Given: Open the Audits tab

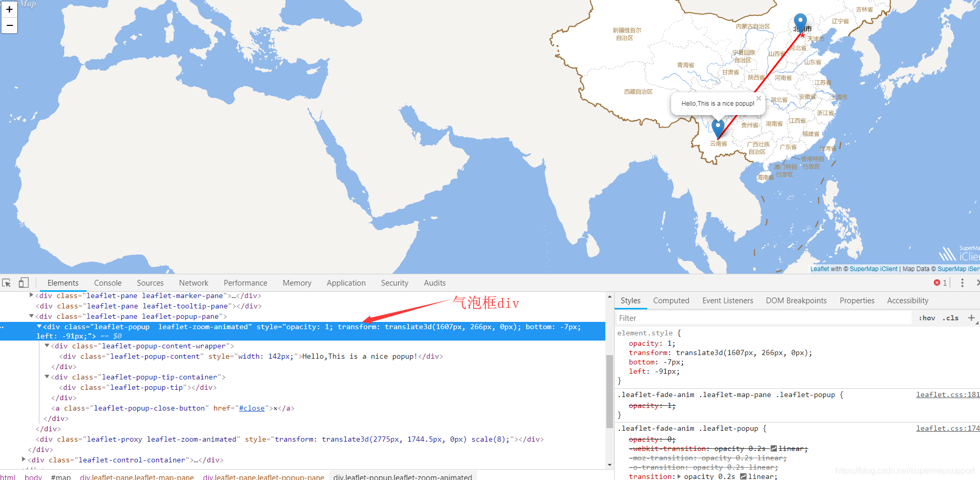Looking at the screenshot, I should pyautogui.click(x=435, y=283).
